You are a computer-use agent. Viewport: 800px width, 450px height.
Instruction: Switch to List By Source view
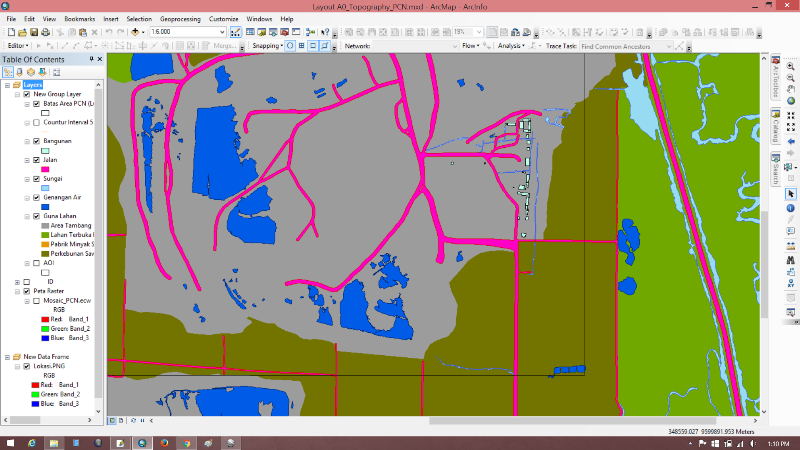20,72
